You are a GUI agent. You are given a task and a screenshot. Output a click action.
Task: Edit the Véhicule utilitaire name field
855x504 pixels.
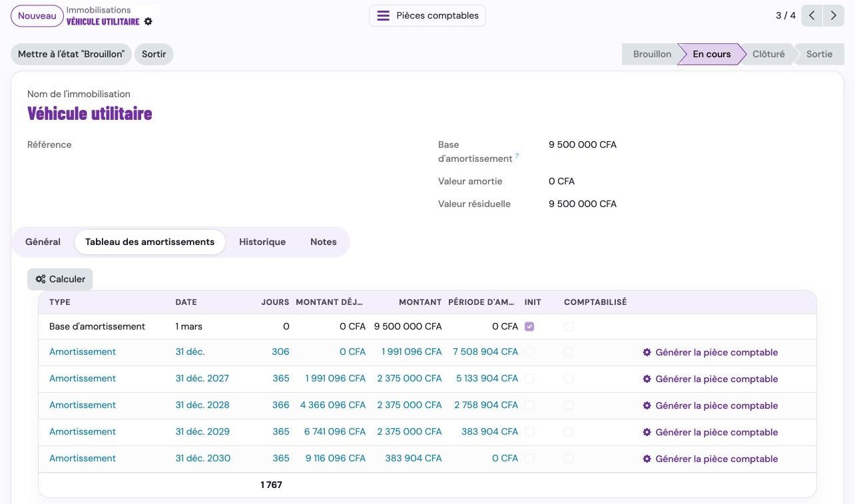[x=90, y=114]
